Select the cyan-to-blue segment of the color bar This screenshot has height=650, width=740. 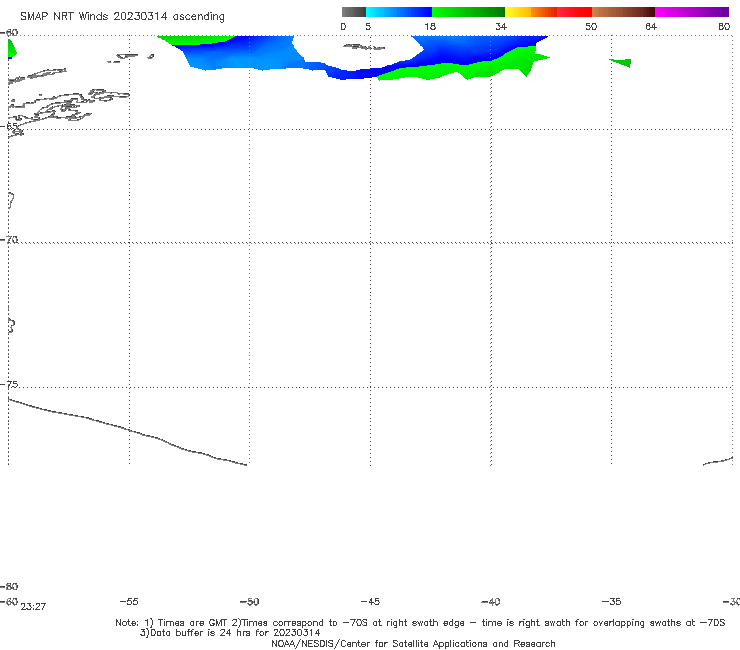point(399,12)
